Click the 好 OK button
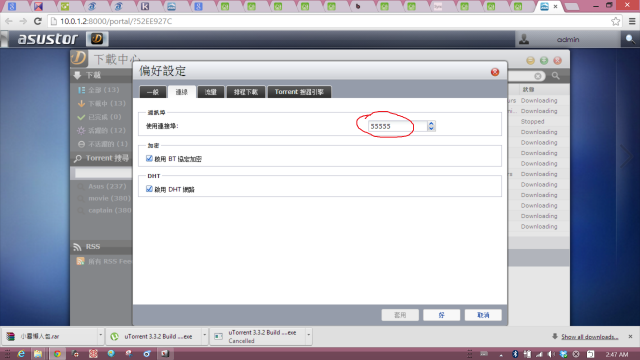Image resolution: width=640 pixels, height=360 pixels. [442, 315]
